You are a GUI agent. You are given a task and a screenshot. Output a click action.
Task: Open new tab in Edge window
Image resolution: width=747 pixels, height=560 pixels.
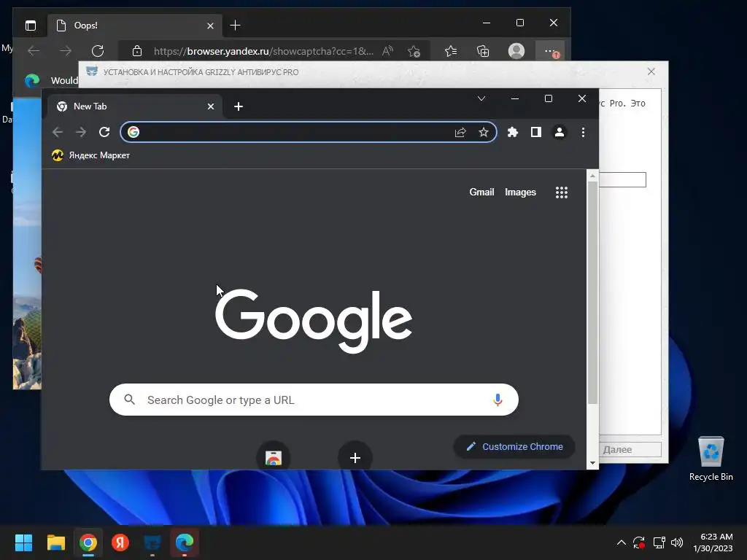coord(235,26)
